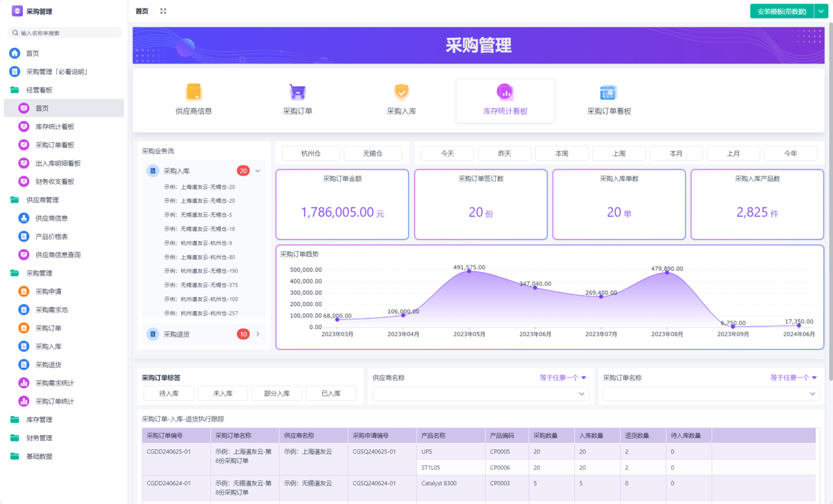The image size is (833, 504).
Task: Click the 财务收支看板 sidebar icon
Action: 24,181
